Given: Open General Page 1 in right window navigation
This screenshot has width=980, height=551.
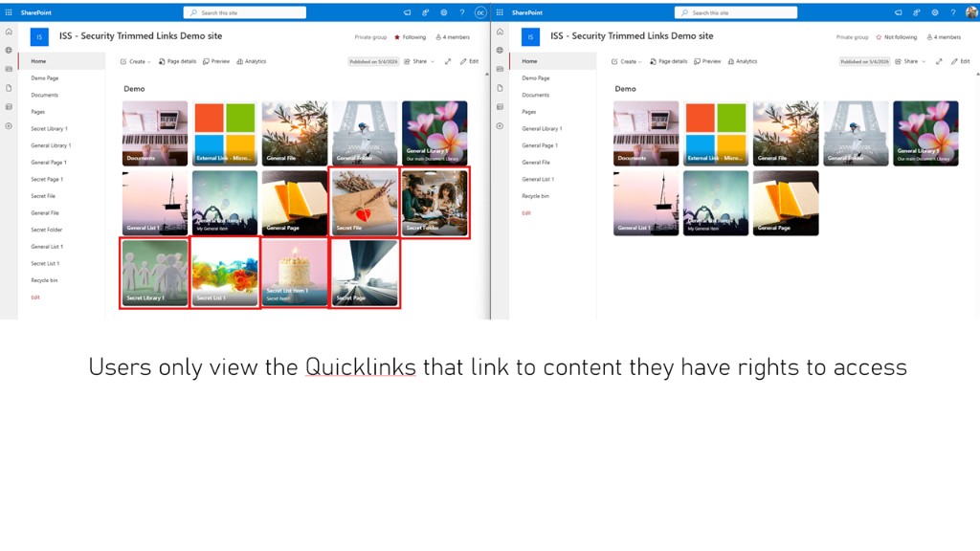Looking at the screenshot, I should click(x=540, y=145).
